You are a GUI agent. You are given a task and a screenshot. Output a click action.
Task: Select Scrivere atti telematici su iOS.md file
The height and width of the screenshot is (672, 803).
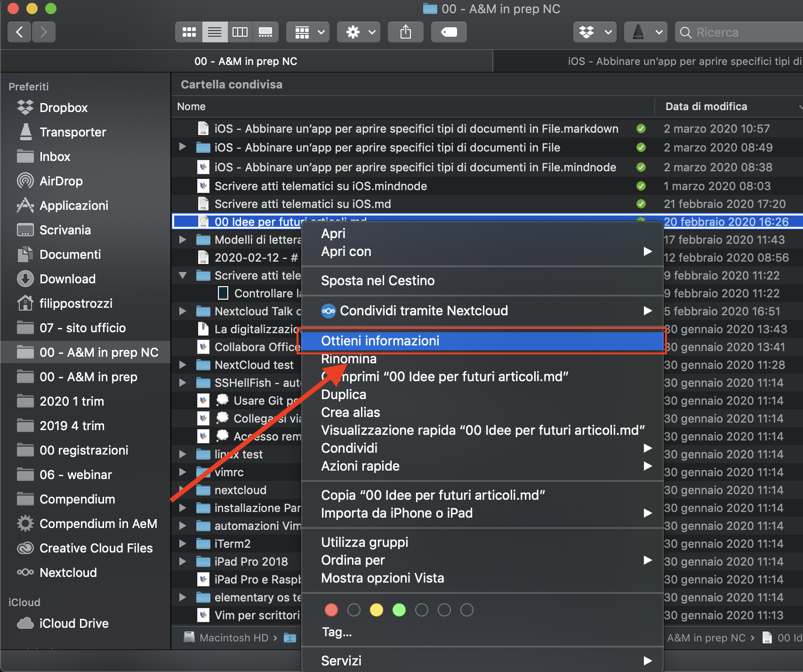click(487, 204)
